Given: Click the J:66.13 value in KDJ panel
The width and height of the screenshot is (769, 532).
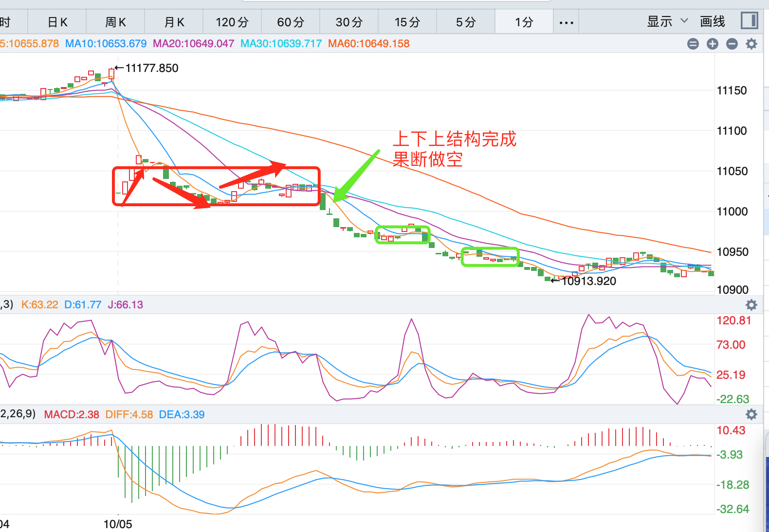Looking at the screenshot, I should (x=126, y=305).
